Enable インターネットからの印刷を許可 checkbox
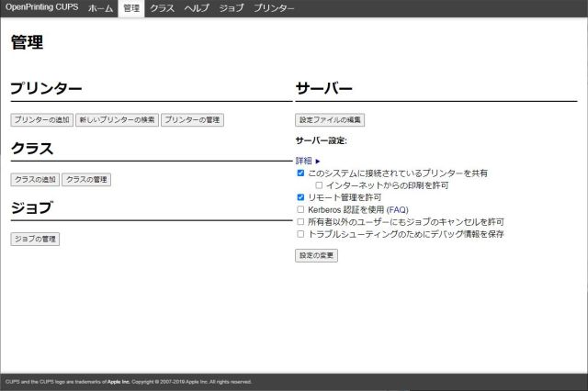This screenshot has width=588, height=391. tap(319, 185)
